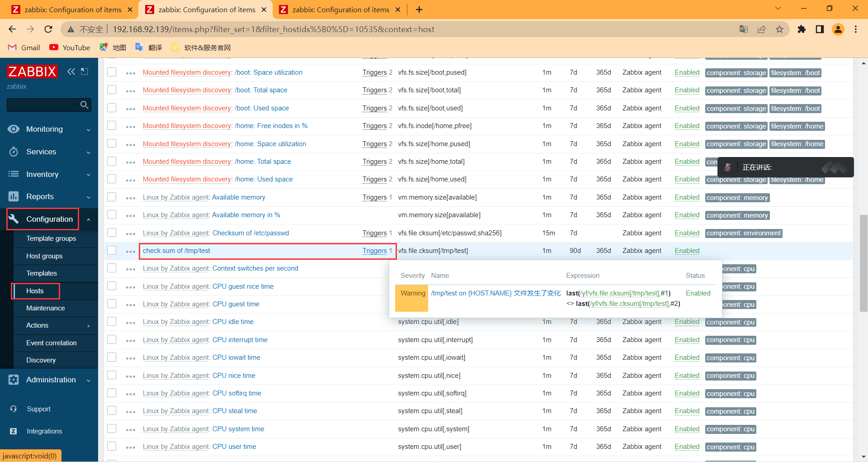Click the sidebar hide/kiosk icon beside Zabbix logo

[x=85, y=71]
